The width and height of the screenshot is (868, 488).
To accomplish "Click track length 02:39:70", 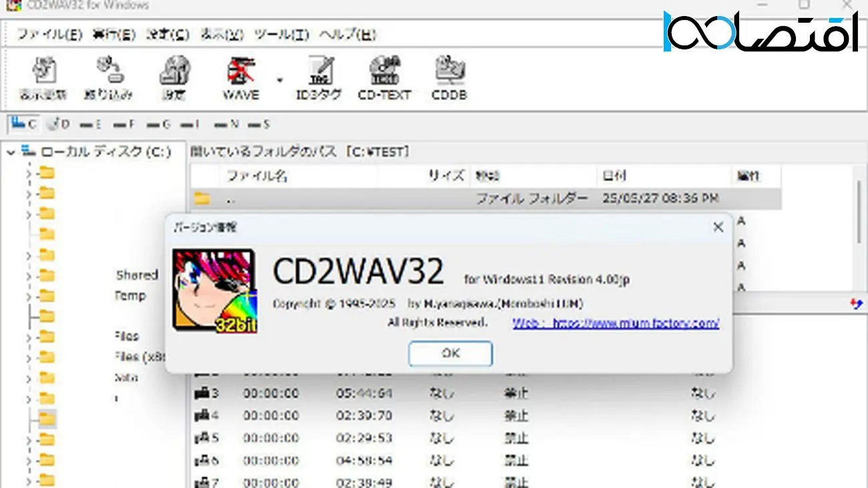I will [x=364, y=416].
